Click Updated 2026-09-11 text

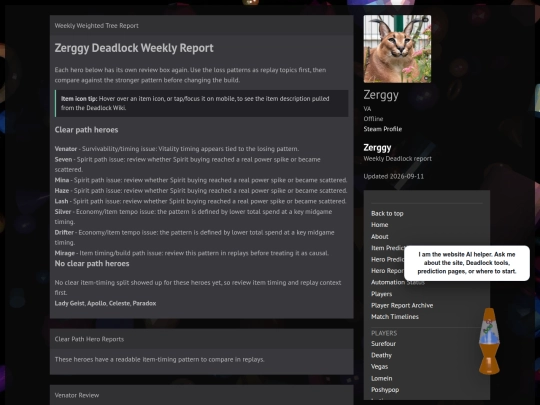pos(394,176)
